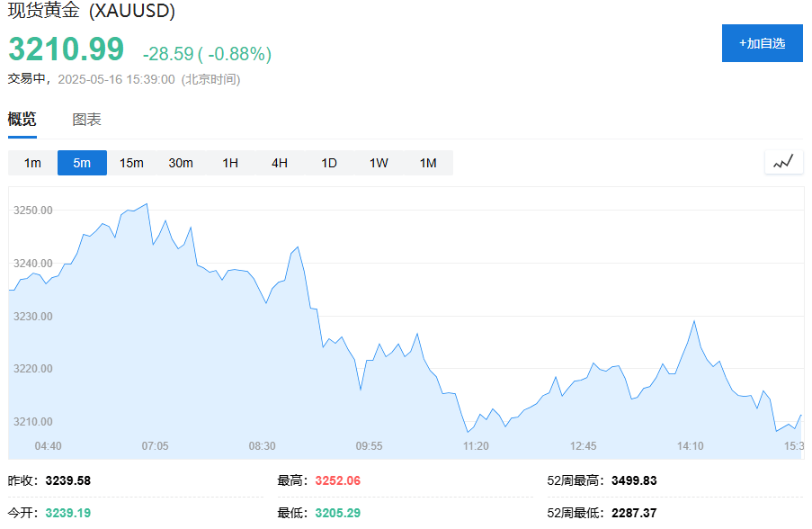Set chart interval to 30m
The width and height of the screenshot is (812, 529).
coord(181,163)
